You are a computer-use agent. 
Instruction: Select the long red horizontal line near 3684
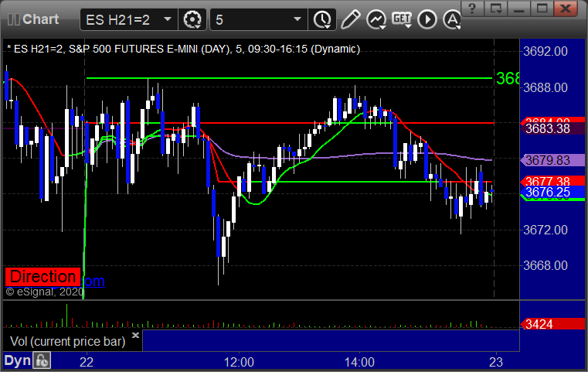pyautogui.click(x=290, y=123)
